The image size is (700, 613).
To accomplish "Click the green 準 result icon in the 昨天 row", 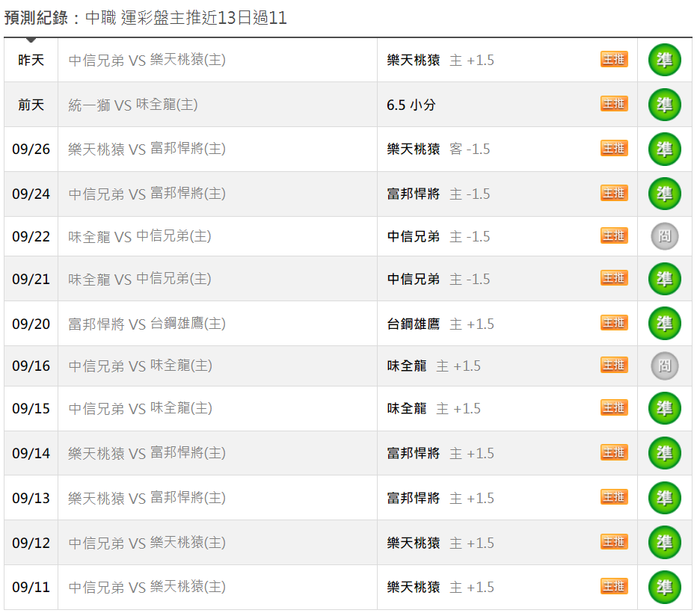I will 664,60.
